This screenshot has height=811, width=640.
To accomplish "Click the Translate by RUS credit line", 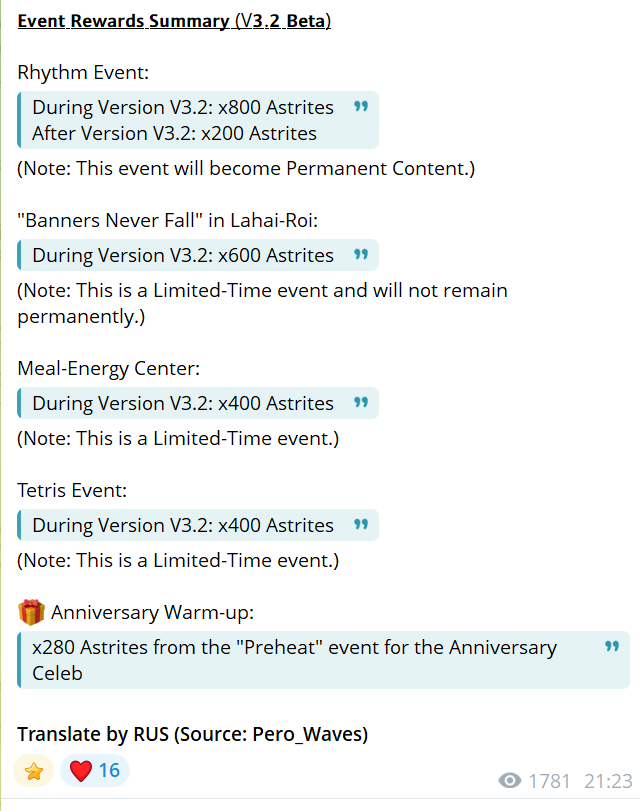I will [x=192, y=734].
